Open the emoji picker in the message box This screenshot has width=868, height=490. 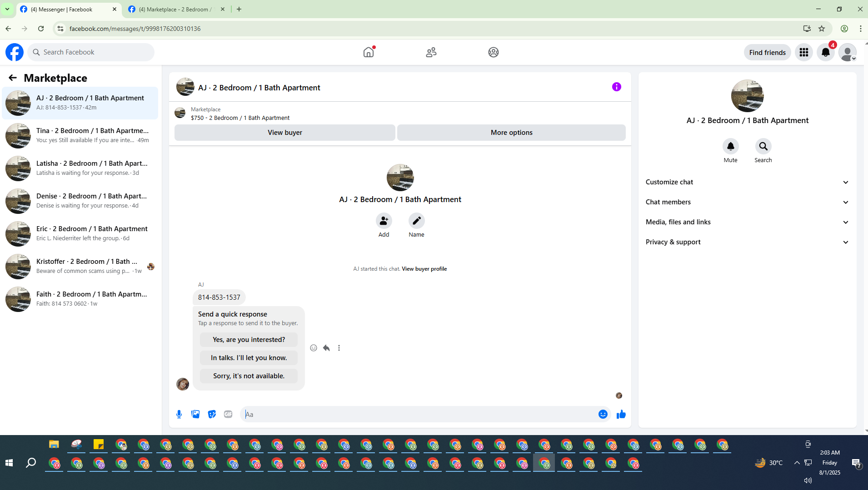click(603, 414)
